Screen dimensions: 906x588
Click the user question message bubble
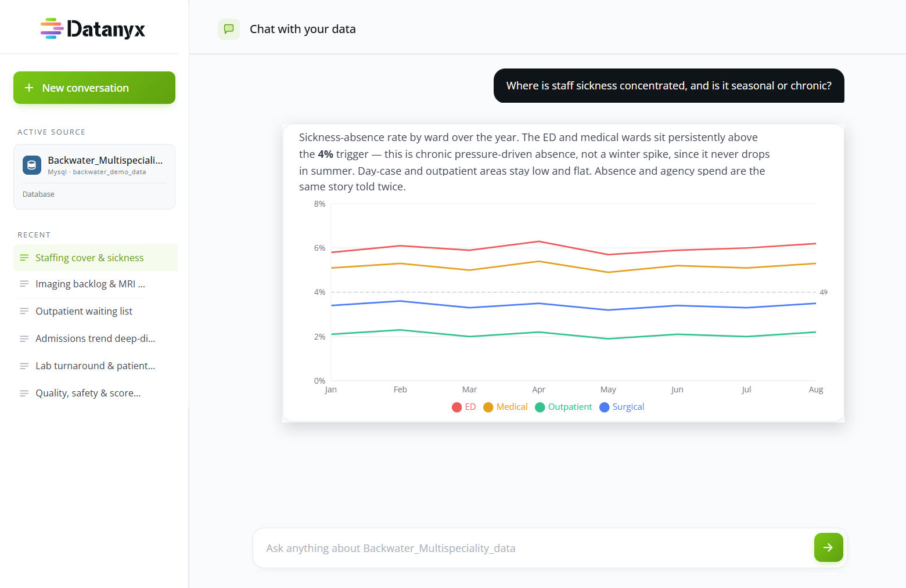pos(669,85)
